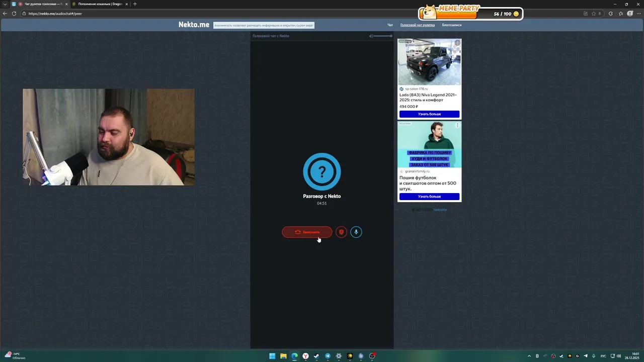
Task: Open the clock showing 16:01
Action: 632,356
